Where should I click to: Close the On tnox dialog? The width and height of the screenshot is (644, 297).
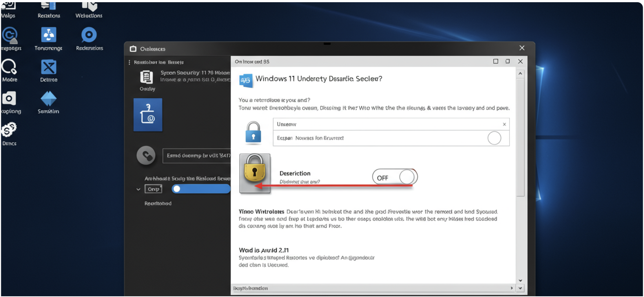(520, 61)
